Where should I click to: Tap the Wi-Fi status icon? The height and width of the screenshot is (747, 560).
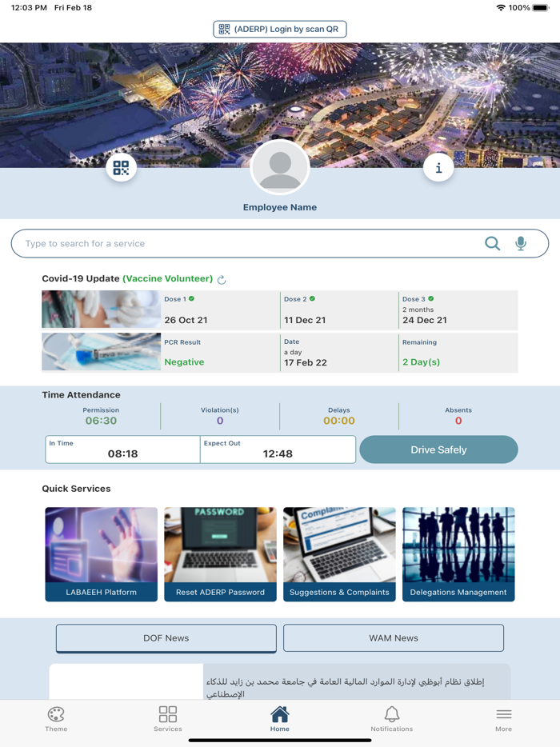[x=501, y=8]
